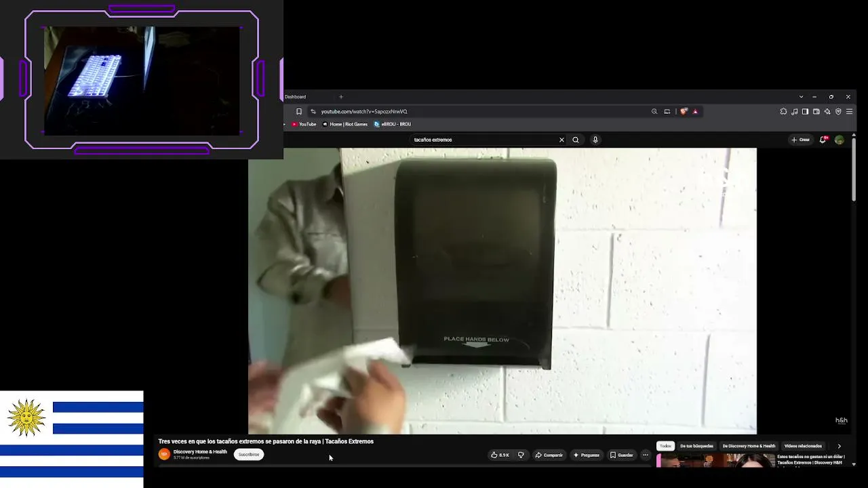Open the browser extensions puzzle icon
The width and height of the screenshot is (868, 488).
783,111
